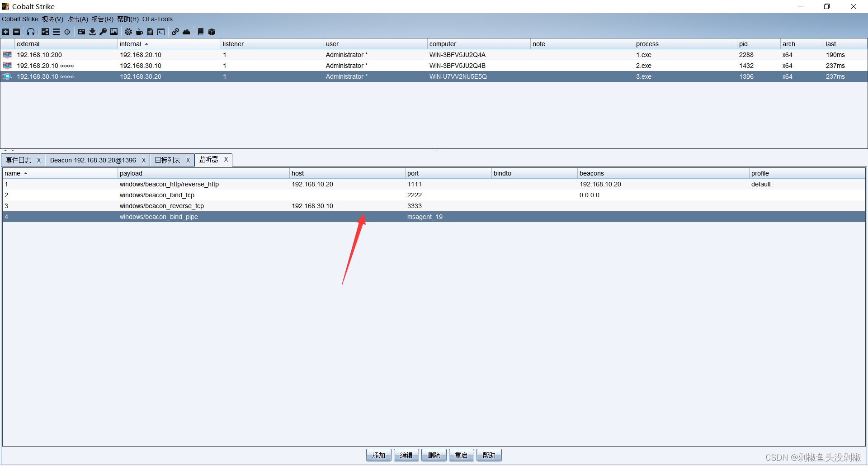This screenshot has width=868, height=466.
Task: Open screenshots via the picture icon
Action: point(114,32)
